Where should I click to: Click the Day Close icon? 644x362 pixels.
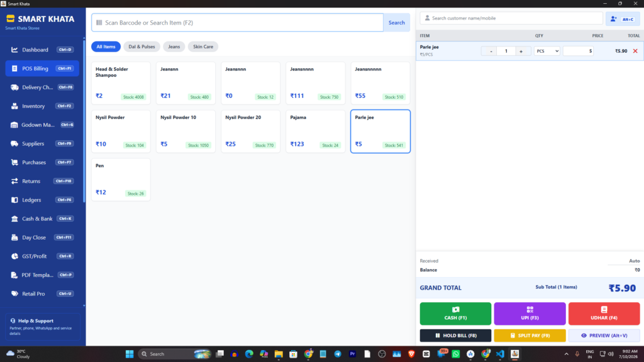click(14, 238)
